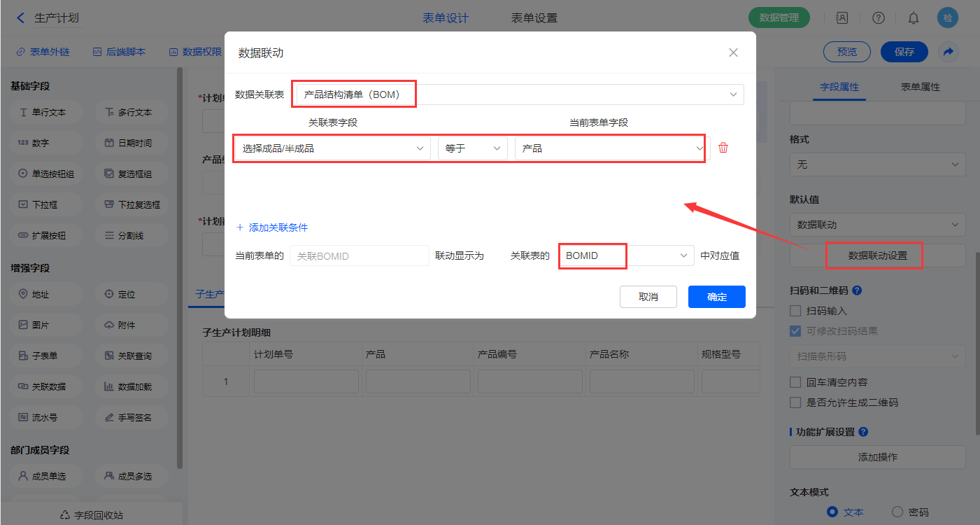Click the 确定 button
980x525 pixels.
[716, 297]
